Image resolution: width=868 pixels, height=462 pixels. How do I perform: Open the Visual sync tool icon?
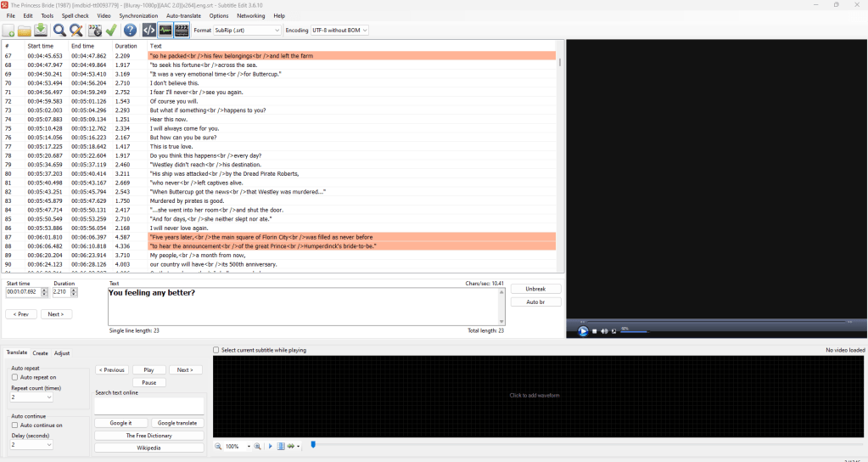[95, 31]
